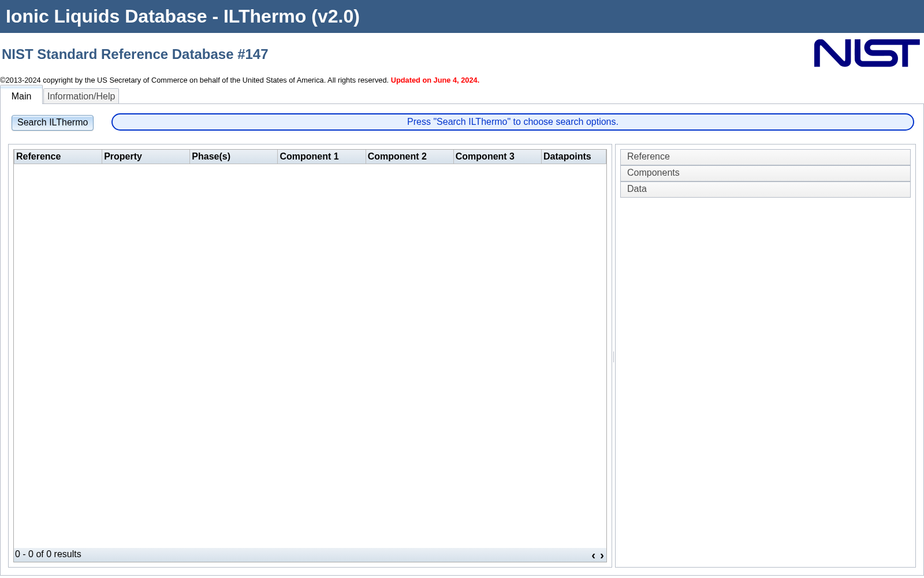Viewport: 924px width, 578px height.
Task: Click the 'Ionic Liquids Database - ILThermo (v2.0)' title
Action: point(182,16)
